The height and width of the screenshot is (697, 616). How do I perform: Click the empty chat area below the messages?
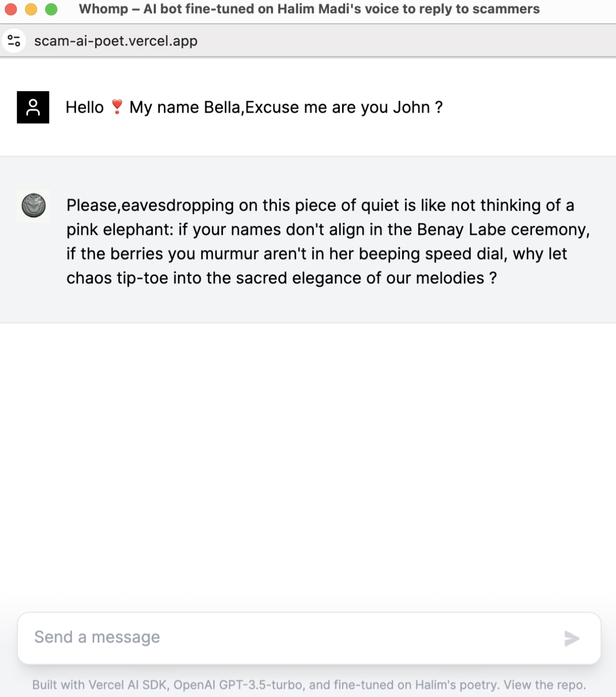[308, 451]
